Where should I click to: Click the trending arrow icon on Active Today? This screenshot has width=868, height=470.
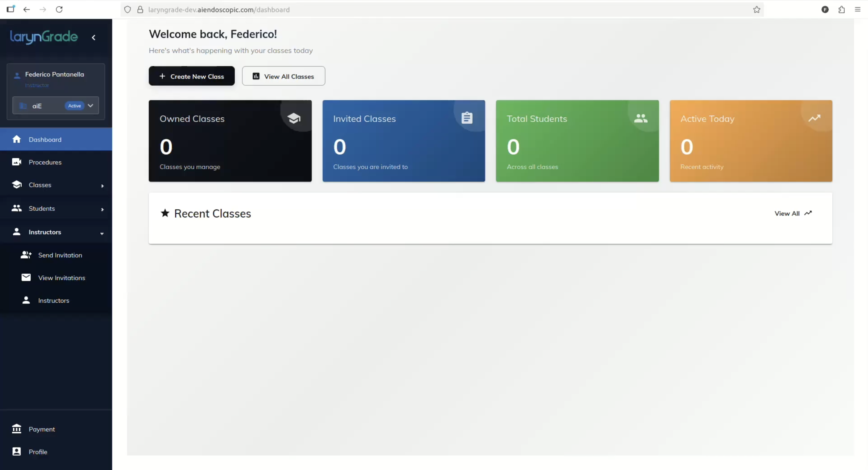(x=815, y=118)
